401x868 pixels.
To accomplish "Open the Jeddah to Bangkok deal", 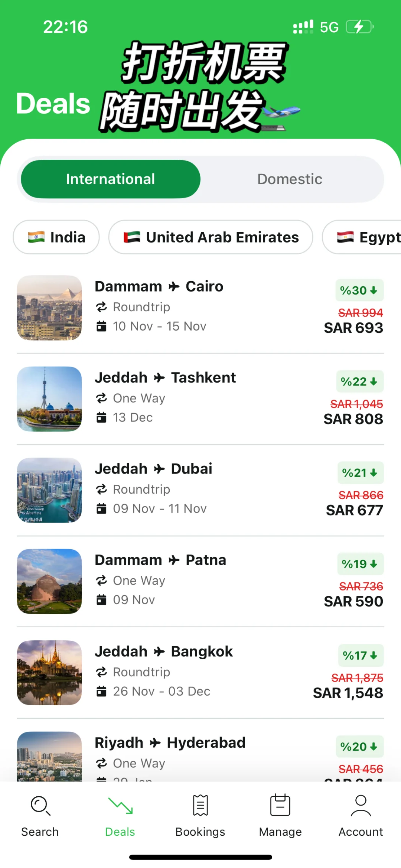I will tap(200, 672).
